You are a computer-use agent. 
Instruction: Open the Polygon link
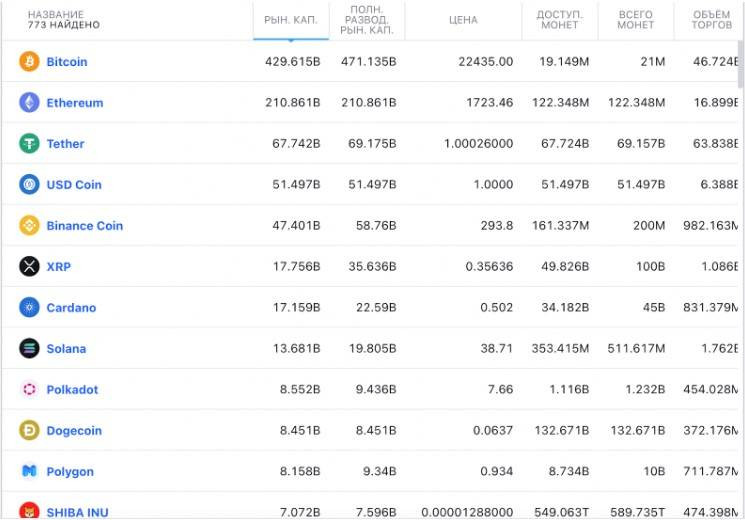pos(70,472)
